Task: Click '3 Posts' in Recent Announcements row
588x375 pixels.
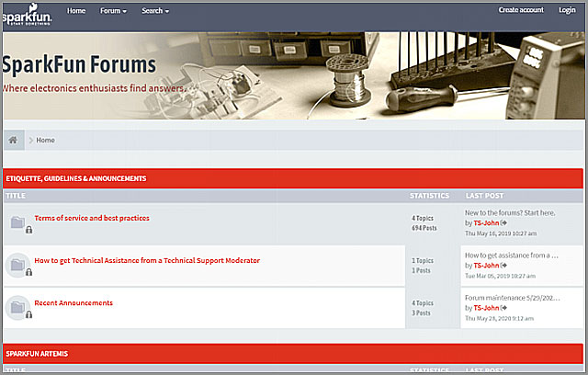Action: [421, 312]
